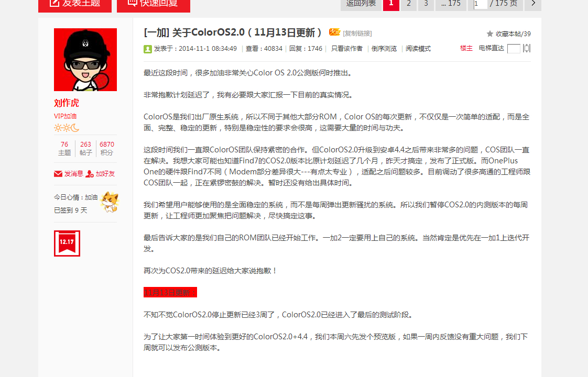Click the next page arrow
Image resolution: width=588 pixels, height=377 pixels.
pyautogui.click(x=533, y=5)
